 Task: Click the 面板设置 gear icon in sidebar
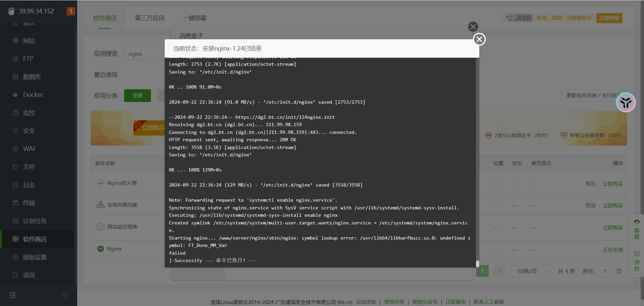point(15,257)
